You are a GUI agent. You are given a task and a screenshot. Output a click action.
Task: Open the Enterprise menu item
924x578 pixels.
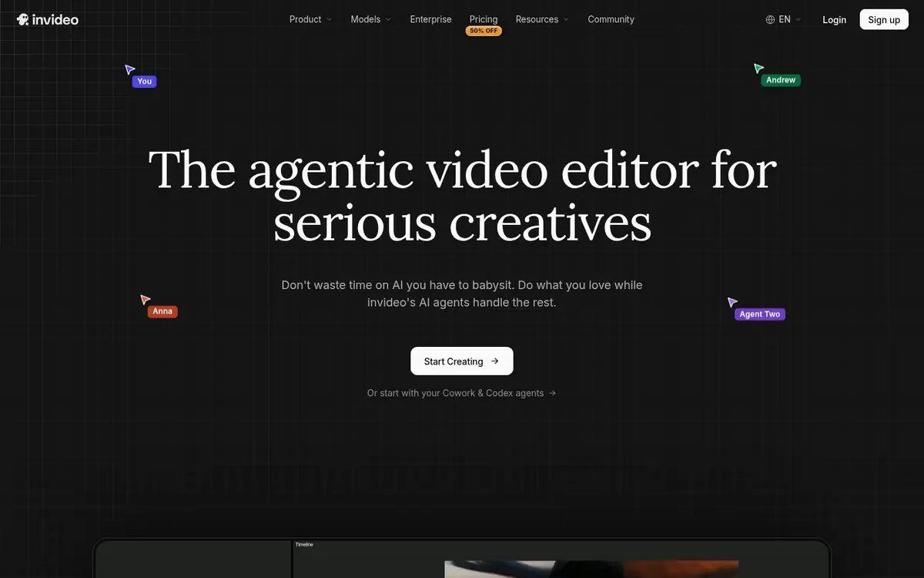430,19
